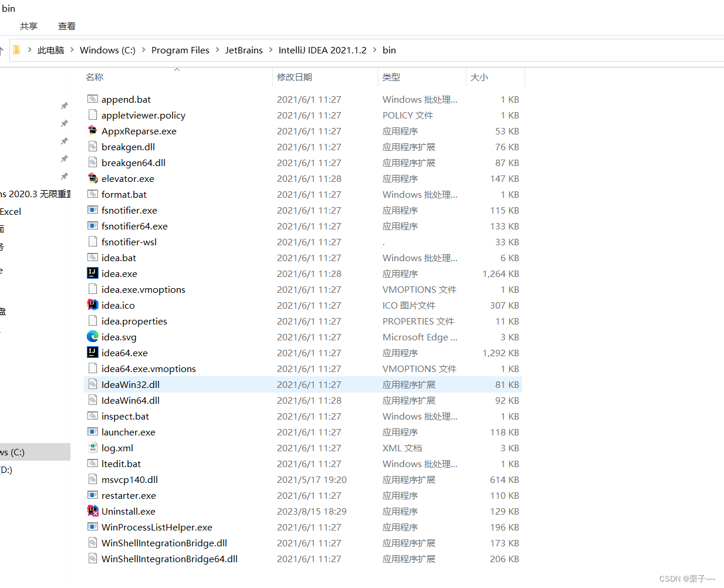Click the idea.exe IntelliJ icon
The width and height of the screenshot is (724, 588).
[x=93, y=273]
